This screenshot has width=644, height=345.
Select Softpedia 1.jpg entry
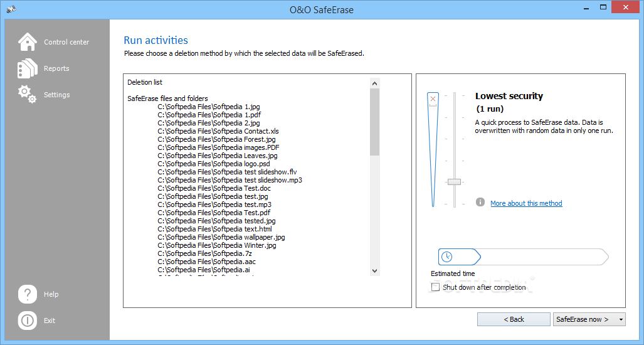tap(209, 107)
